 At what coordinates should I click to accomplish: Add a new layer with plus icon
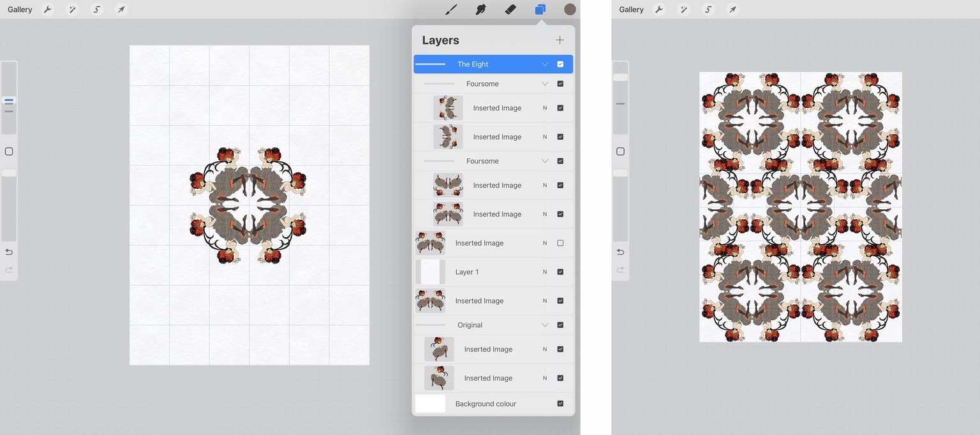(x=560, y=40)
